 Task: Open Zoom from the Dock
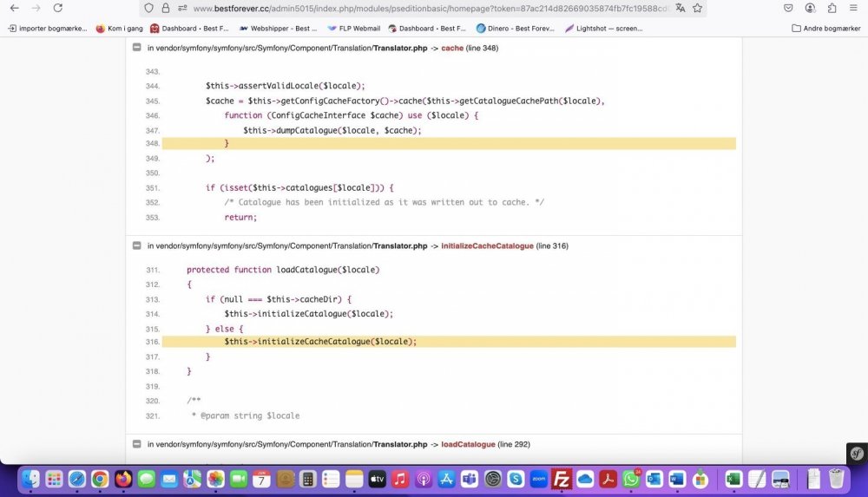pos(539,479)
